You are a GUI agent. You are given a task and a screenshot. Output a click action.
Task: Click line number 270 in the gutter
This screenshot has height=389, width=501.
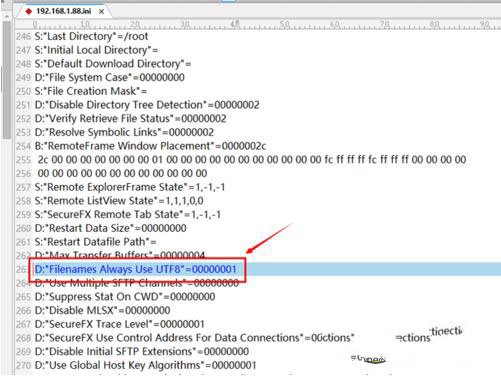pyautogui.click(x=23, y=365)
